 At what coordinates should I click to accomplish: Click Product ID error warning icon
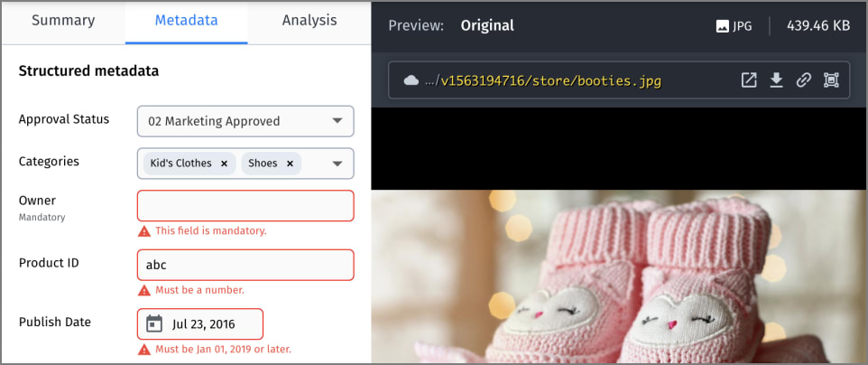[x=144, y=290]
